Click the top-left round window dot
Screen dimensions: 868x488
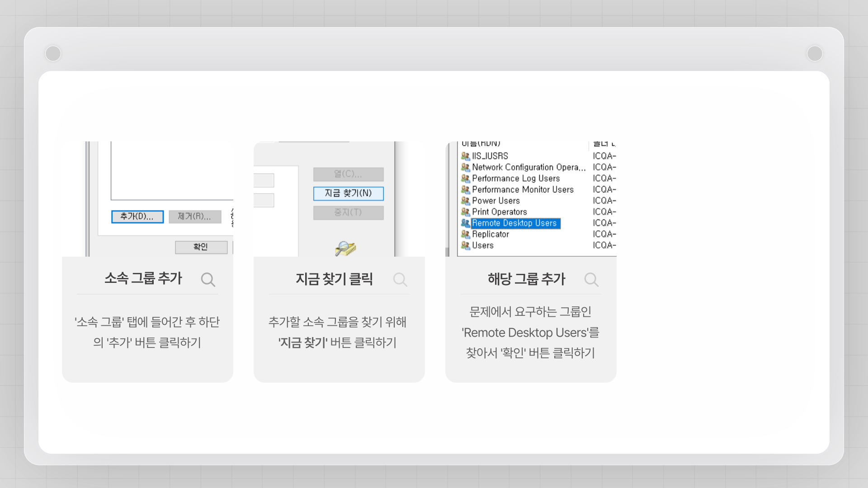click(53, 53)
